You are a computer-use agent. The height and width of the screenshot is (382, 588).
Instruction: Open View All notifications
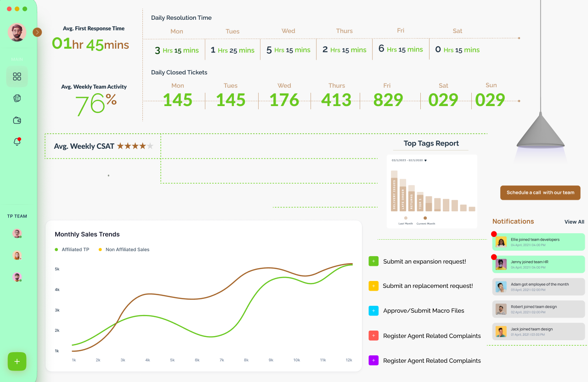tap(574, 221)
